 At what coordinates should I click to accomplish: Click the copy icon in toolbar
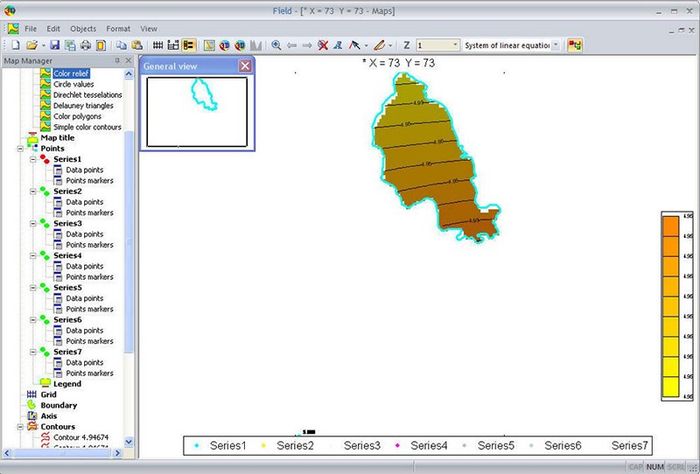click(x=121, y=45)
